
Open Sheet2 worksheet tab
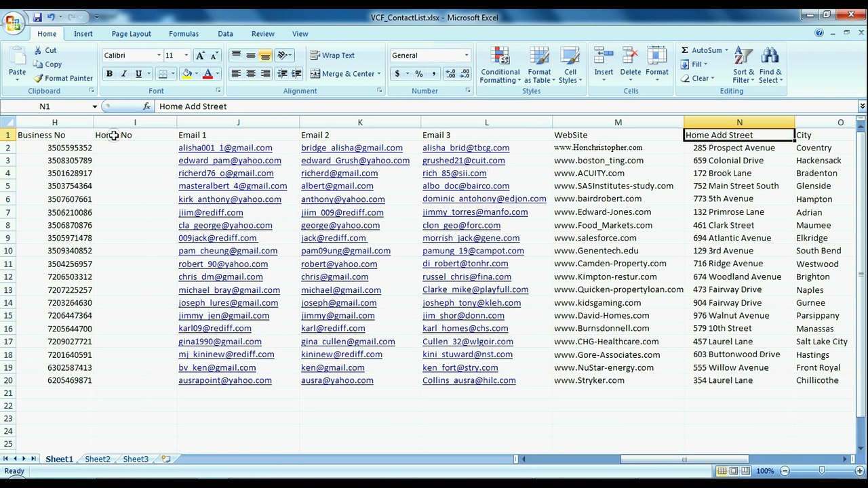[x=98, y=460]
